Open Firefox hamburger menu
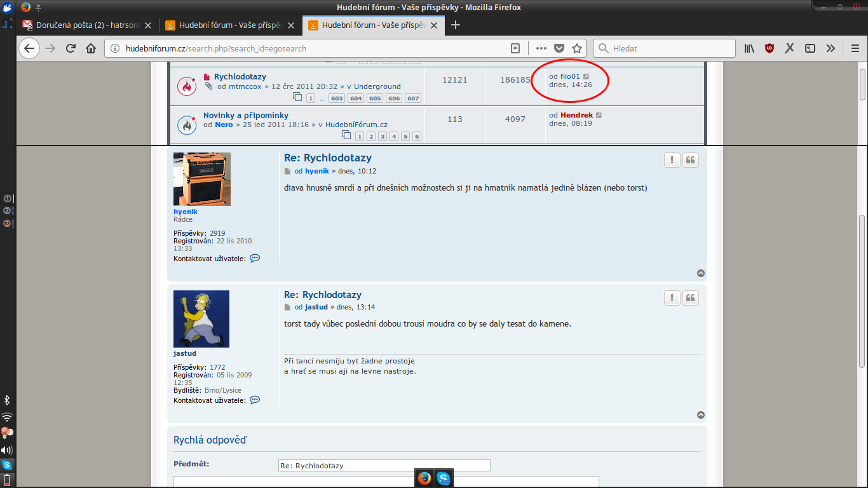Image resolution: width=868 pixels, height=488 pixels. [855, 48]
